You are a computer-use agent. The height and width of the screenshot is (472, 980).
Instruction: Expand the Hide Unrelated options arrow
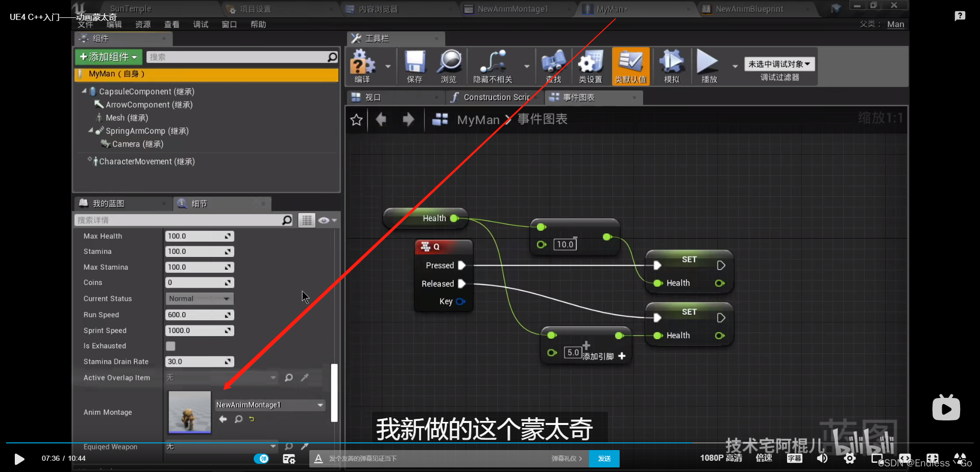[x=527, y=66]
